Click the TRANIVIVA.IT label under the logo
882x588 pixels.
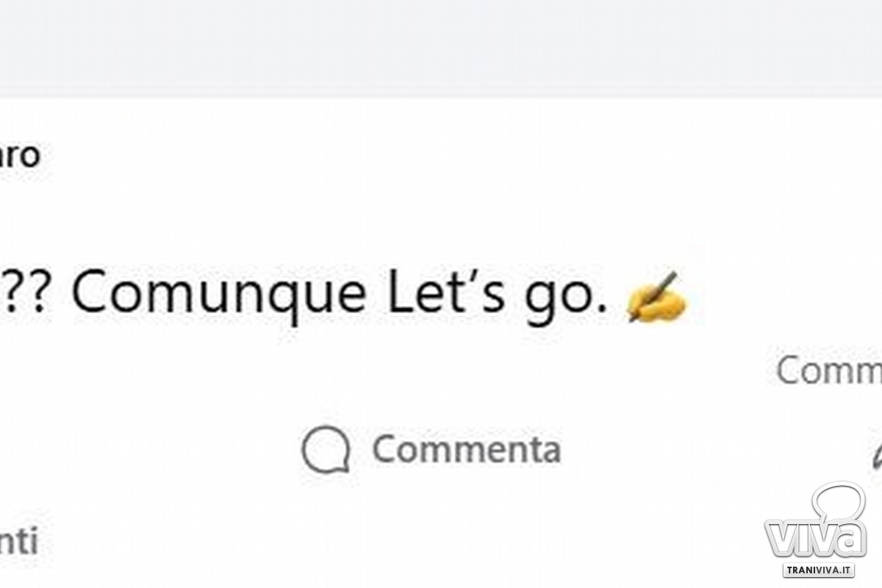[x=818, y=570]
